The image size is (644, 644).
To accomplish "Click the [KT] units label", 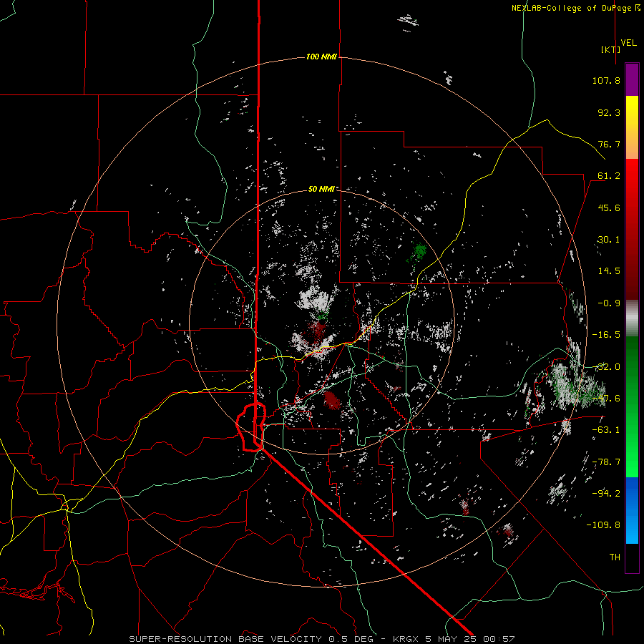I will [611, 49].
